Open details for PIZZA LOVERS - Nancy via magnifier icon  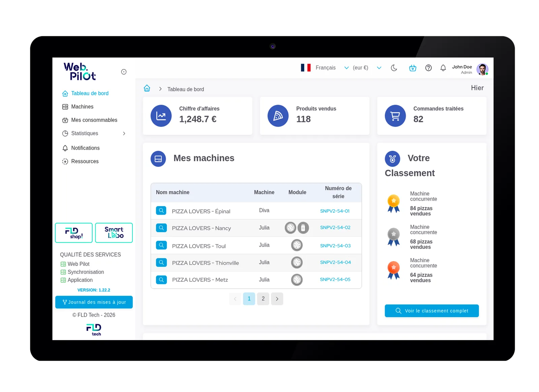(x=161, y=228)
